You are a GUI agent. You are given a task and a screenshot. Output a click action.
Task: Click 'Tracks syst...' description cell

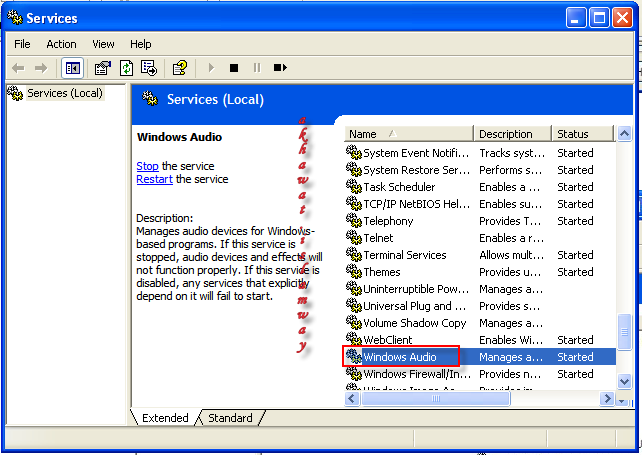click(x=512, y=153)
